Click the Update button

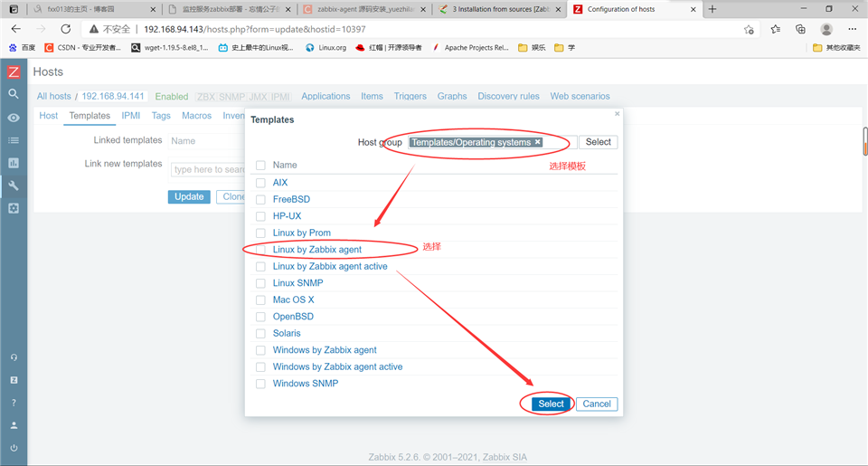click(x=189, y=196)
